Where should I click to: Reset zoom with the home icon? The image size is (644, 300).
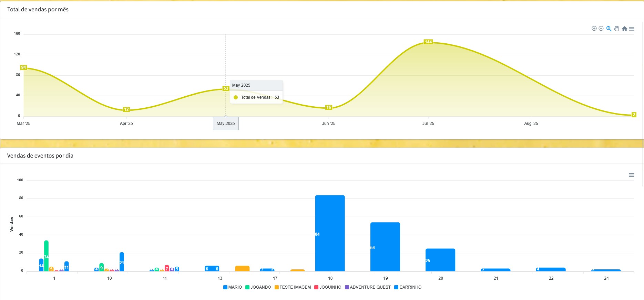click(624, 29)
